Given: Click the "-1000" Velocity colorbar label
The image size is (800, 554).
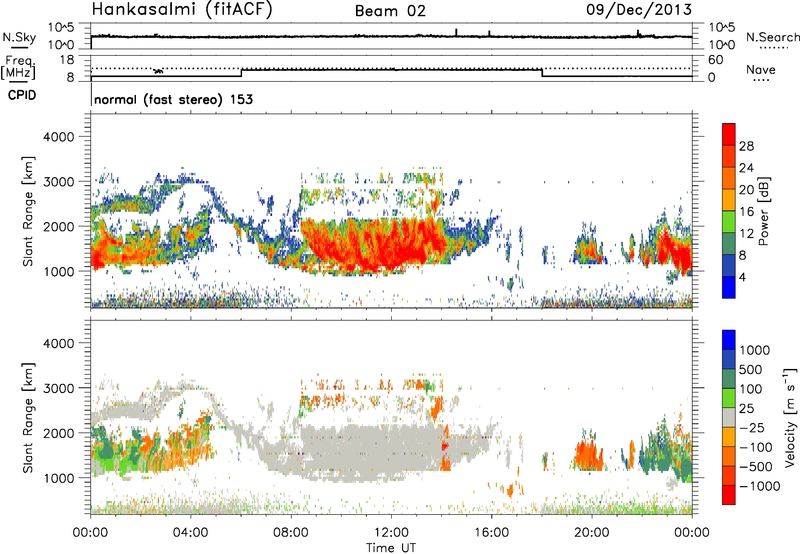Looking at the screenshot, I should [x=759, y=486].
